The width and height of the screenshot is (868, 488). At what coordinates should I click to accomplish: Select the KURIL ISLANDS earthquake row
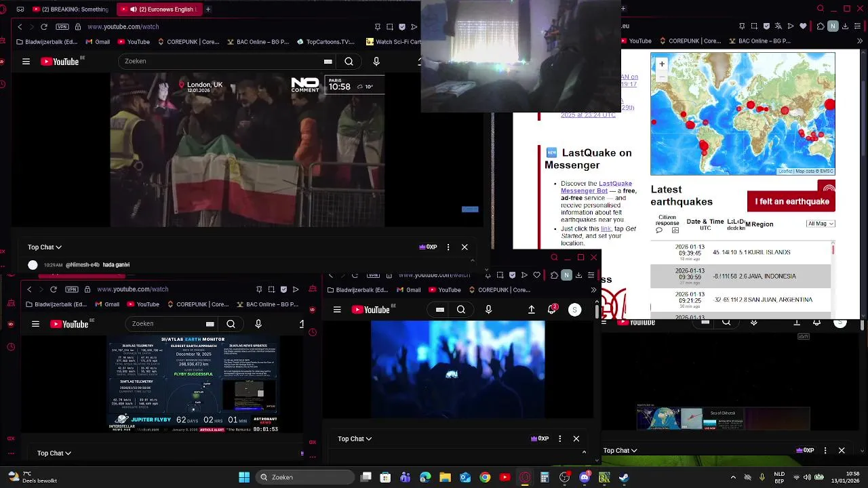[741, 252]
